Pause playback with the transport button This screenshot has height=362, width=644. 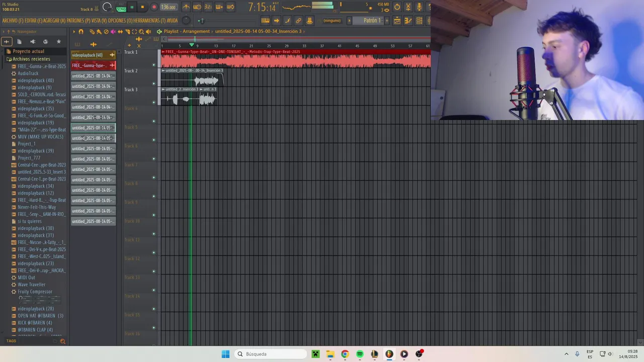[132, 7]
